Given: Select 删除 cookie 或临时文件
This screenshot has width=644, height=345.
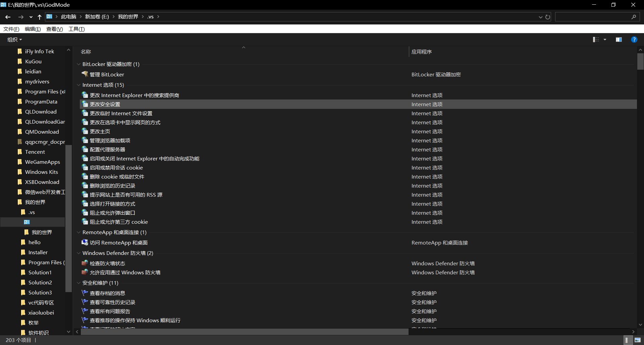Looking at the screenshot, I should [117, 177].
